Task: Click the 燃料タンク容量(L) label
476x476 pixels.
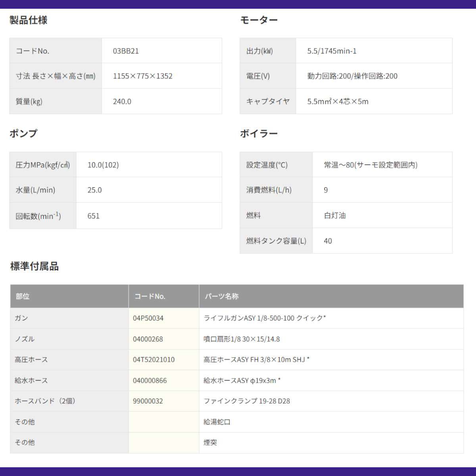Action: (x=276, y=241)
